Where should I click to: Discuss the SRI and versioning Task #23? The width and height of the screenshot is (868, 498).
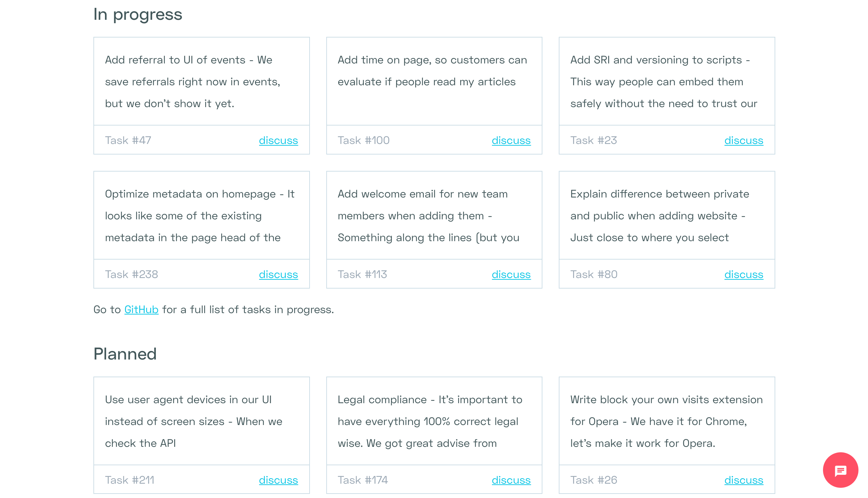[x=744, y=140]
